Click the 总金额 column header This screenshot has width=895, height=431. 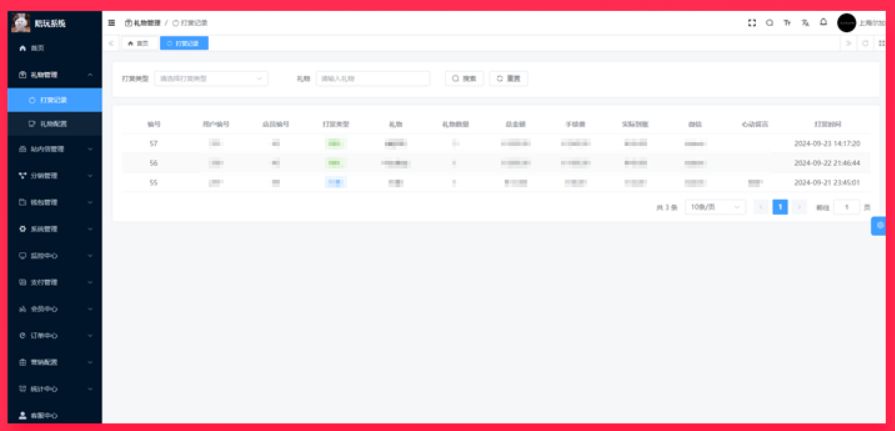pyautogui.click(x=515, y=124)
